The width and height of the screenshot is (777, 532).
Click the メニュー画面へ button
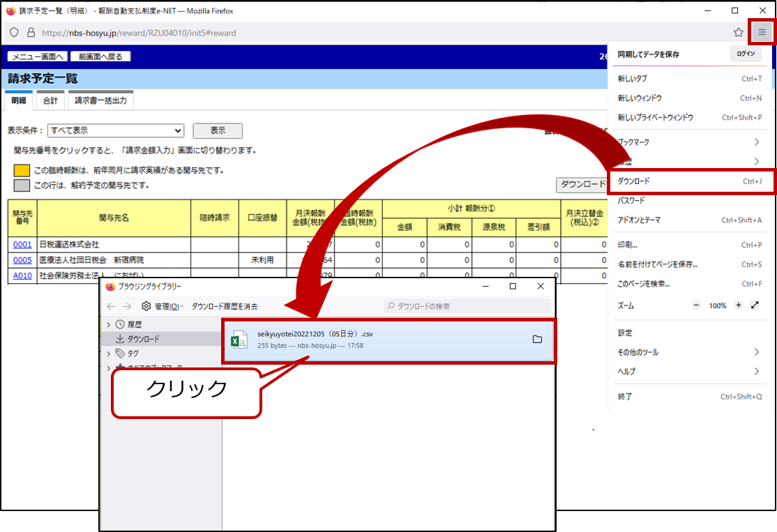coord(37,57)
